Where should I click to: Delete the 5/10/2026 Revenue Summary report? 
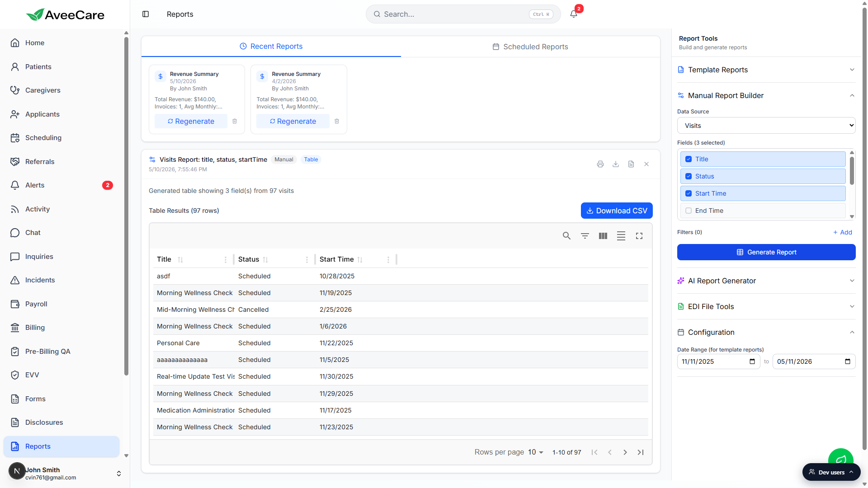click(x=235, y=121)
